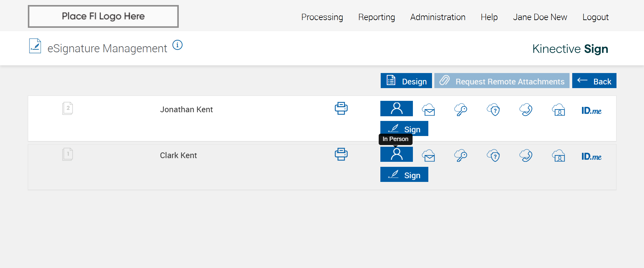Image resolution: width=644 pixels, height=268 pixels.
Task: Select cloud photo ID verification for Jonathan Kent
Action: point(558,110)
